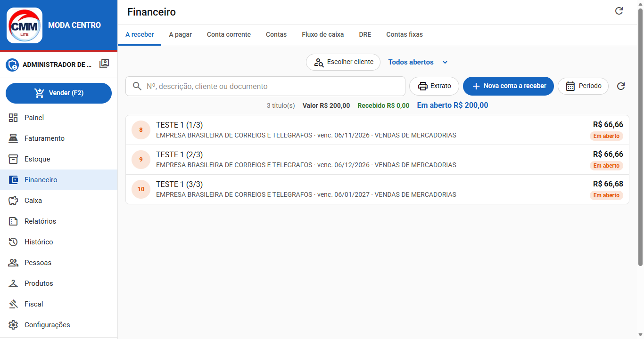Click the Pessoas people icon
644x339 pixels.
pyautogui.click(x=13, y=263)
